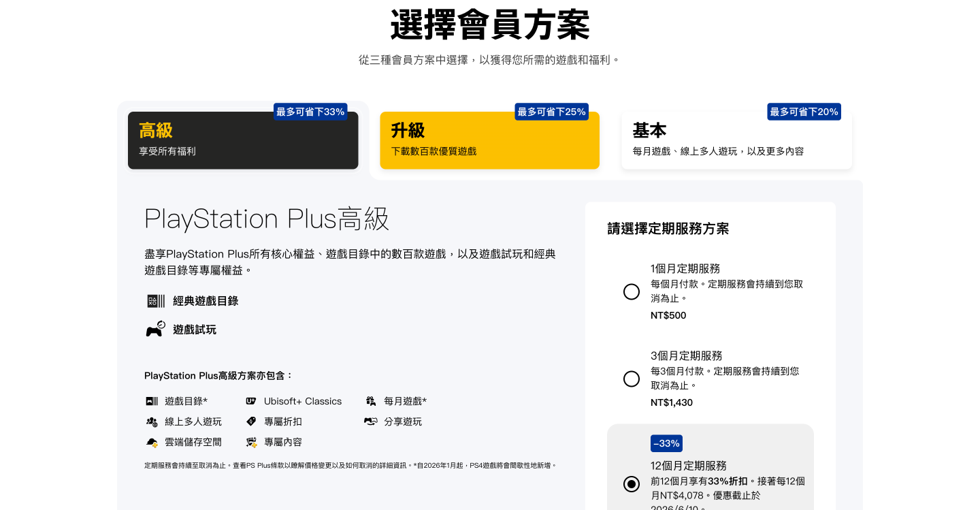Click the 每月遊戲 gift icon
The image size is (980, 510).
coord(371,401)
